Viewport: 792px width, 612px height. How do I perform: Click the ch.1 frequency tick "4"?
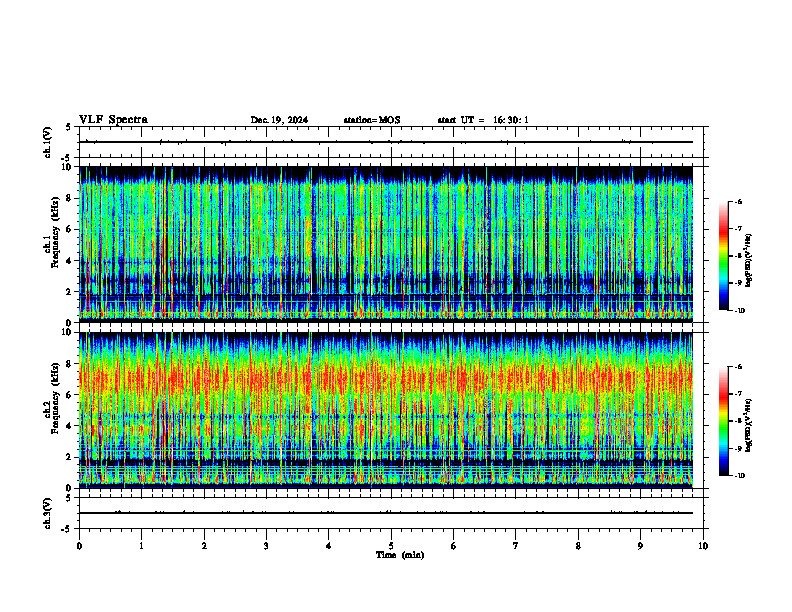70,261
